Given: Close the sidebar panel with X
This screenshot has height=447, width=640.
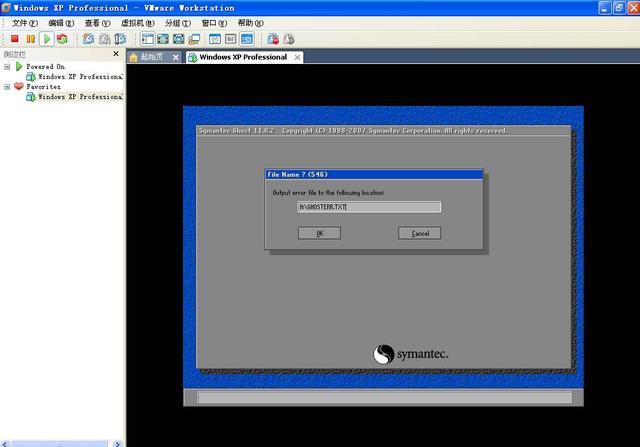Looking at the screenshot, I should point(116,54).
